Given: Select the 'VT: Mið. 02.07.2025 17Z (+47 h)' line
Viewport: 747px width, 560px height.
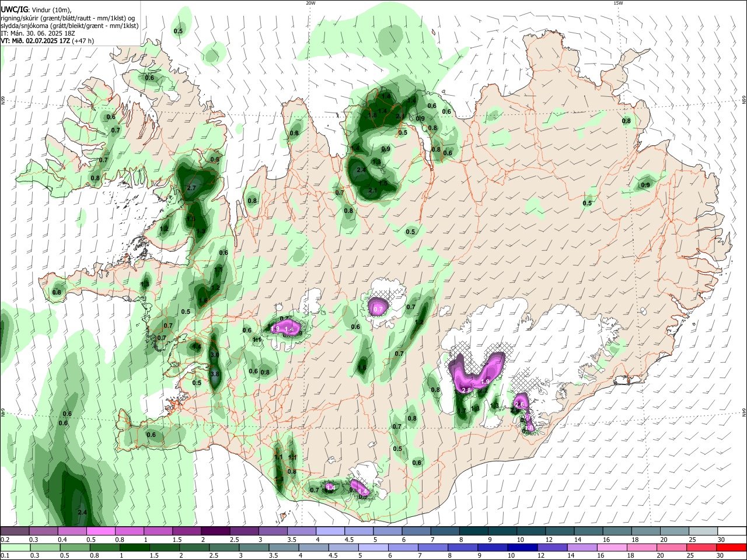Looking at the screenshot, I should click(x=47, y=41).
